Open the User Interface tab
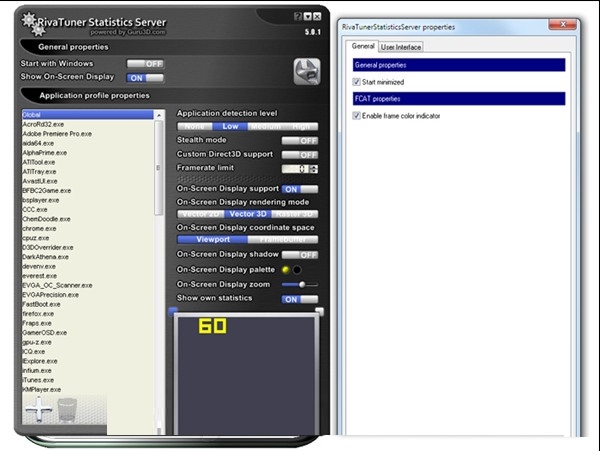 pos(401,46)
